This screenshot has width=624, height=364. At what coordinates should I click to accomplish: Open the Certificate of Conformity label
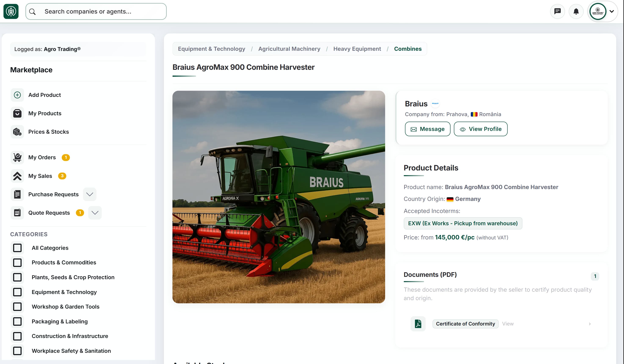pos(466,324)
